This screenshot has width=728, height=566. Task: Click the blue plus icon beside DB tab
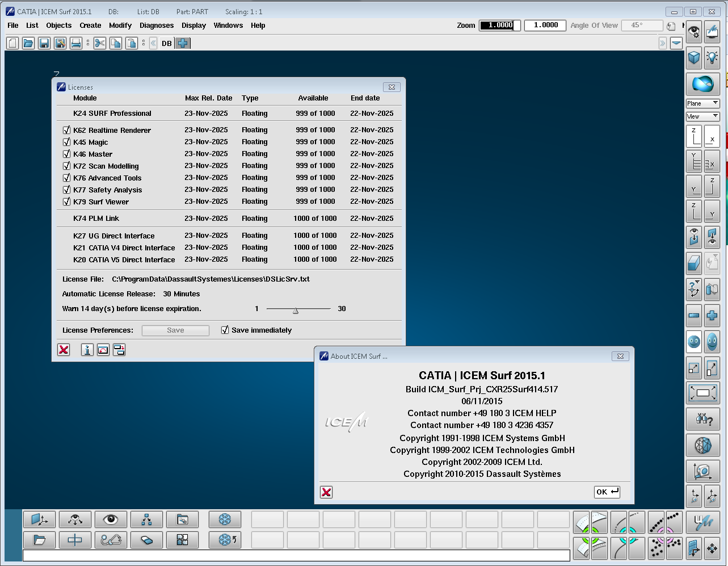click(183, 43)
